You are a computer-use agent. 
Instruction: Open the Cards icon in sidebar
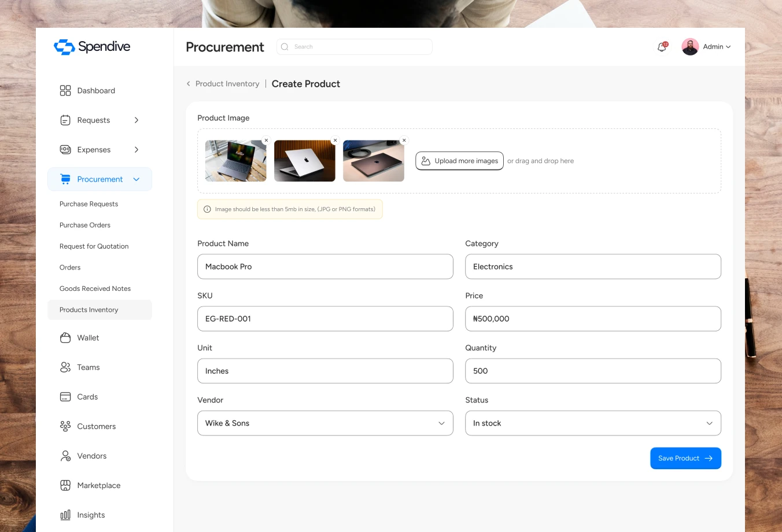[65, 397]
